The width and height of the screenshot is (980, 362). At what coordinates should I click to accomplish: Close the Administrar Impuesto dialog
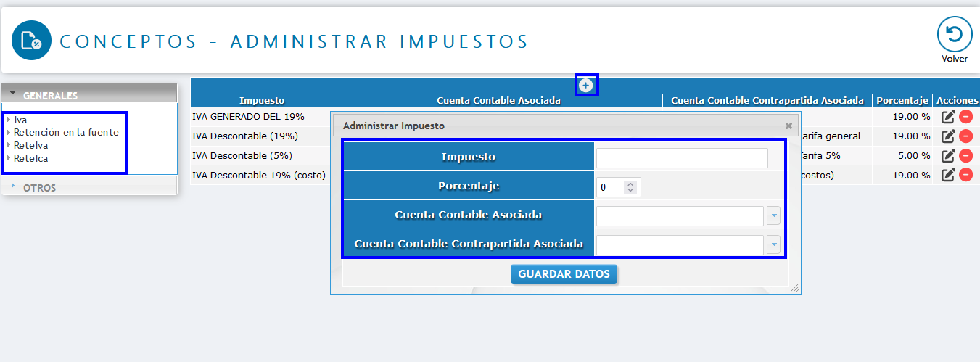point(788,126)
